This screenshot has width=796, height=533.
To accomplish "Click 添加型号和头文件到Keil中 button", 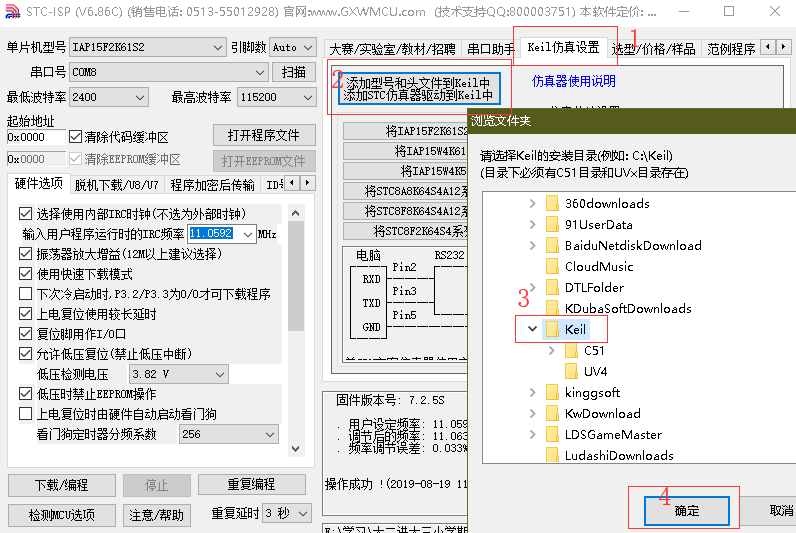I will point(419,88).
